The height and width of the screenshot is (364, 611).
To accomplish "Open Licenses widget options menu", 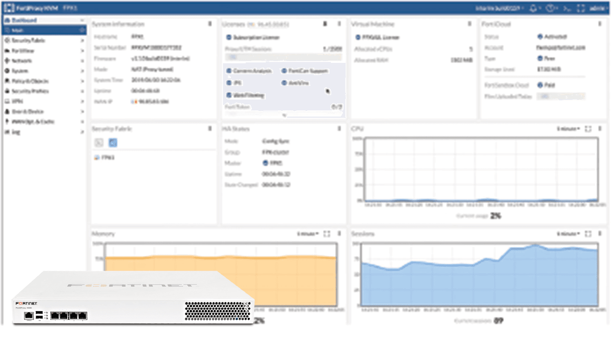I will pyautogui.click(x=339, y=24).
